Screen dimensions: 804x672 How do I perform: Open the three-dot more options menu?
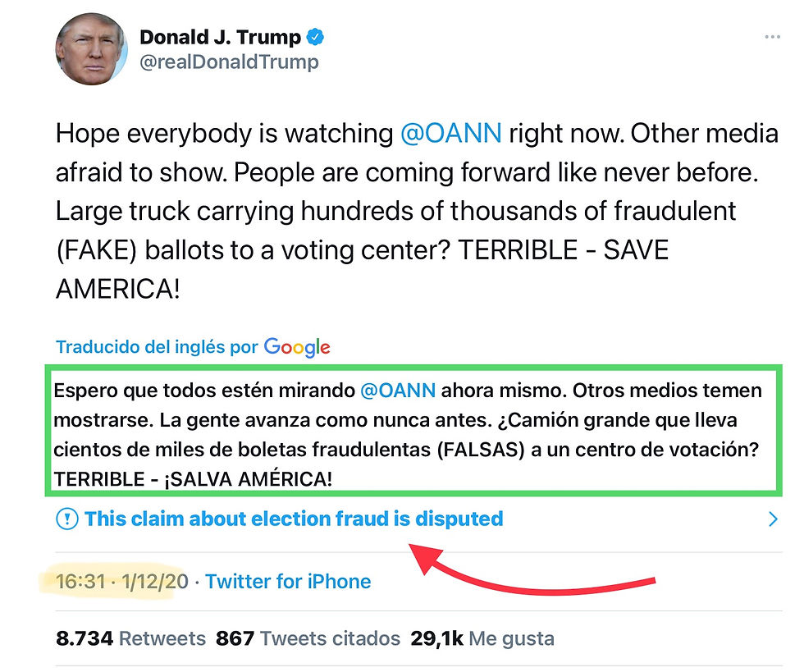[x=772, y=38]
